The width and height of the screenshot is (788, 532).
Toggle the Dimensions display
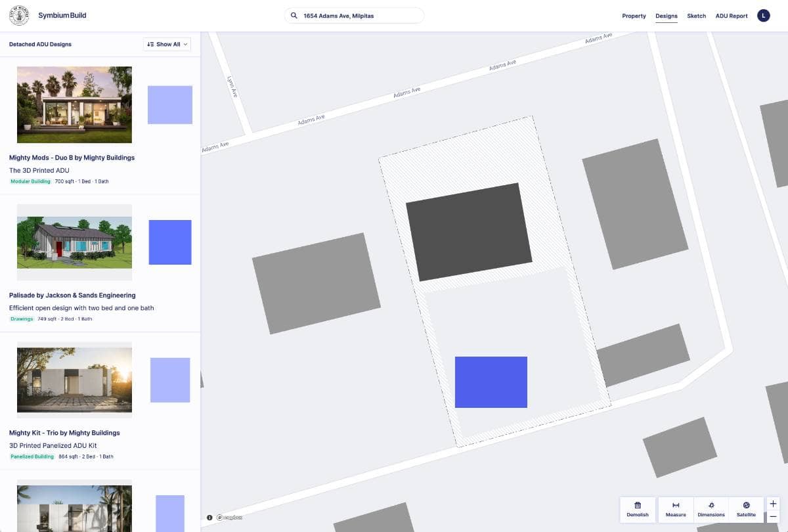click(711, 505)
